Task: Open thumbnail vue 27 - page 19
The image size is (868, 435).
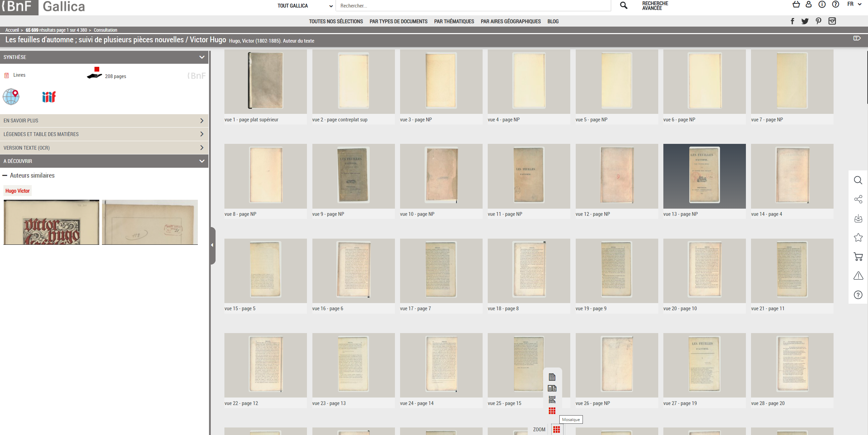Action: (704, 365)
